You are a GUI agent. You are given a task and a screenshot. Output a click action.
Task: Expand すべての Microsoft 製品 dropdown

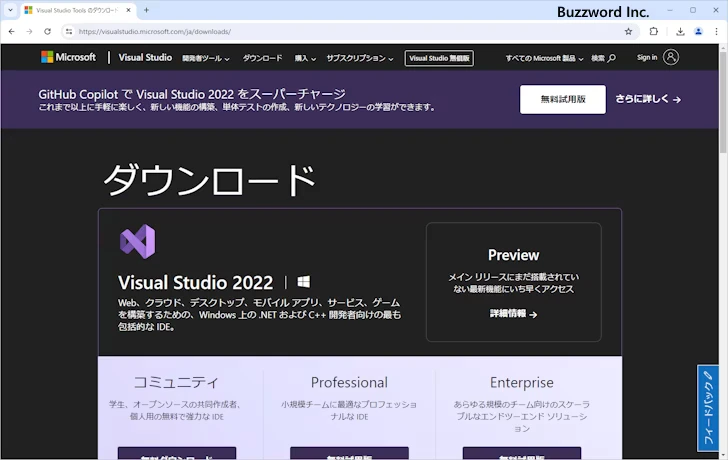(x=544, y=58)
